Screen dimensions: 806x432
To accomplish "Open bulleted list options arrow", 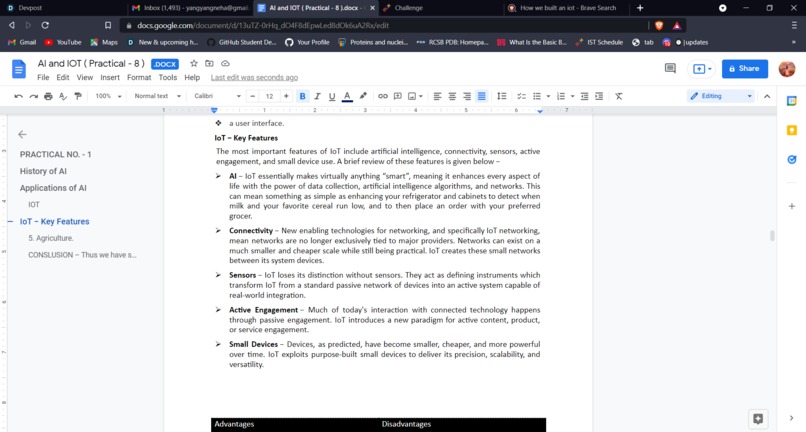I will 548,96.
